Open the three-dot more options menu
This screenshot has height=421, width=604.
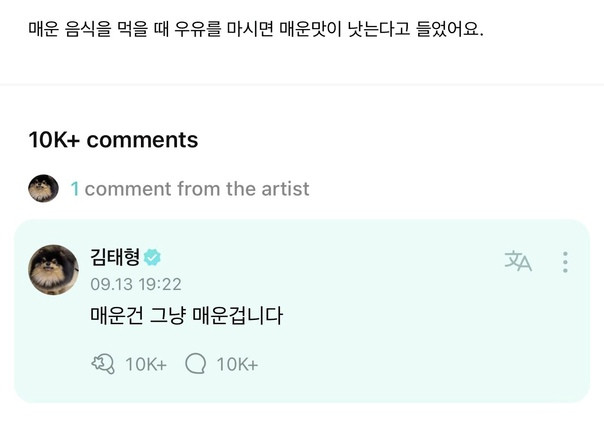(565, 262)
